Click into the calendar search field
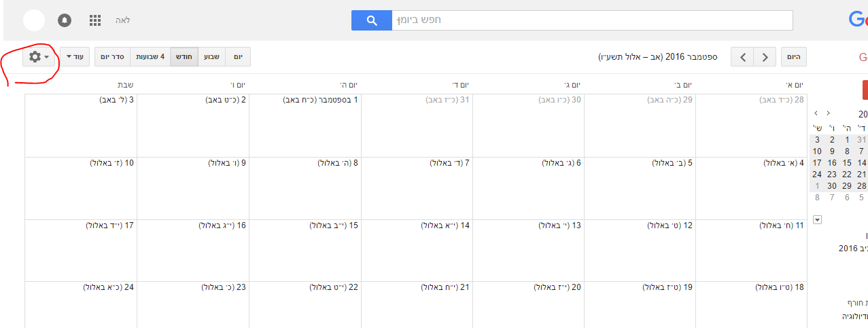 591,20
